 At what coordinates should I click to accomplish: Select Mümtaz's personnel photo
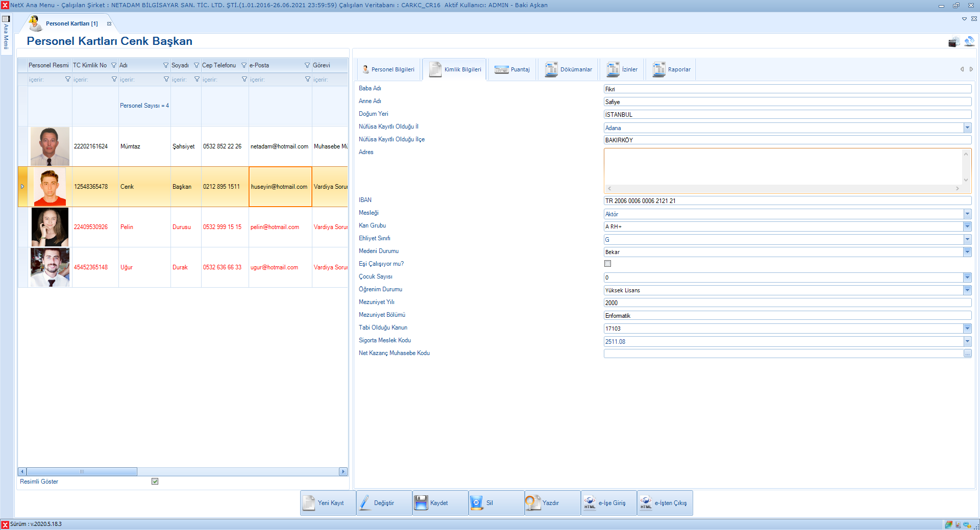tap(50, 146)
